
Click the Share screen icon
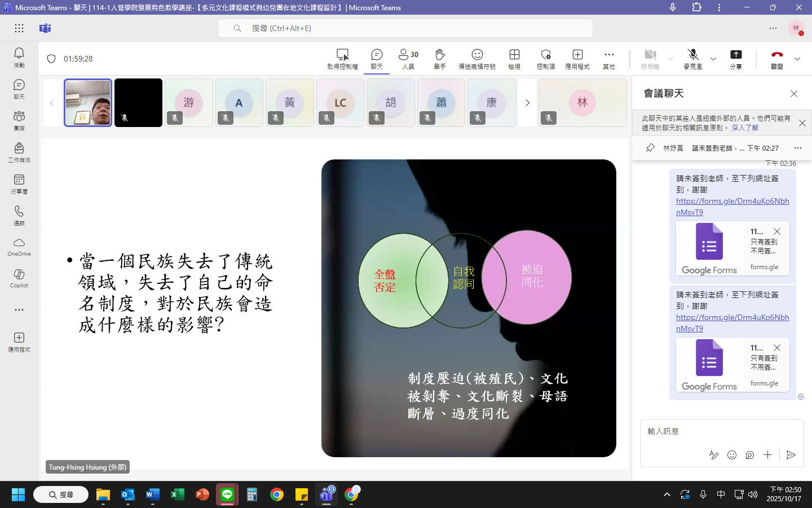[736, 58]
